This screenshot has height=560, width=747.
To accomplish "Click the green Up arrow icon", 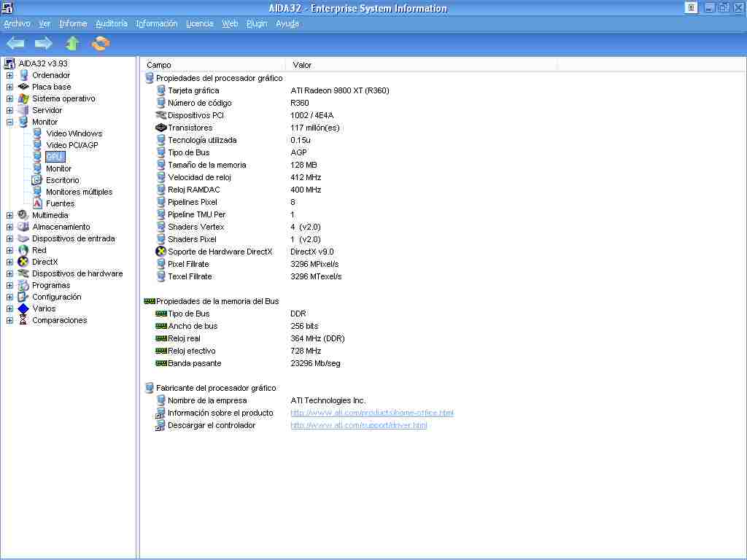I will point(72,43).
